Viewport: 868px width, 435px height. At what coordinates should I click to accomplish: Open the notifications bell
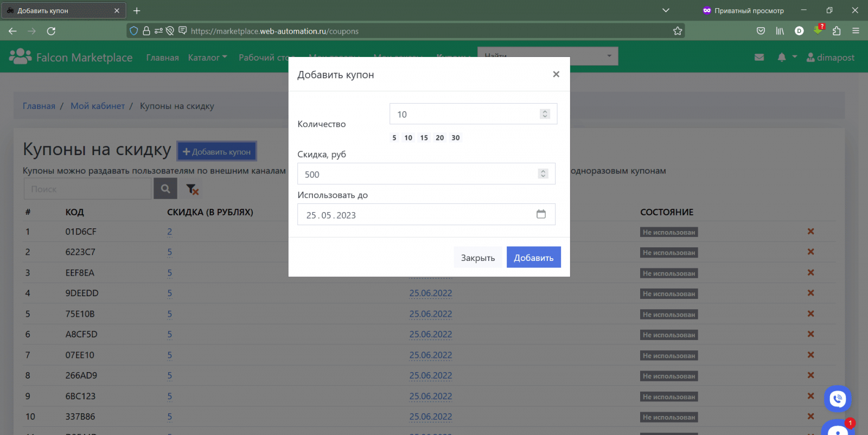pos(782,57)
